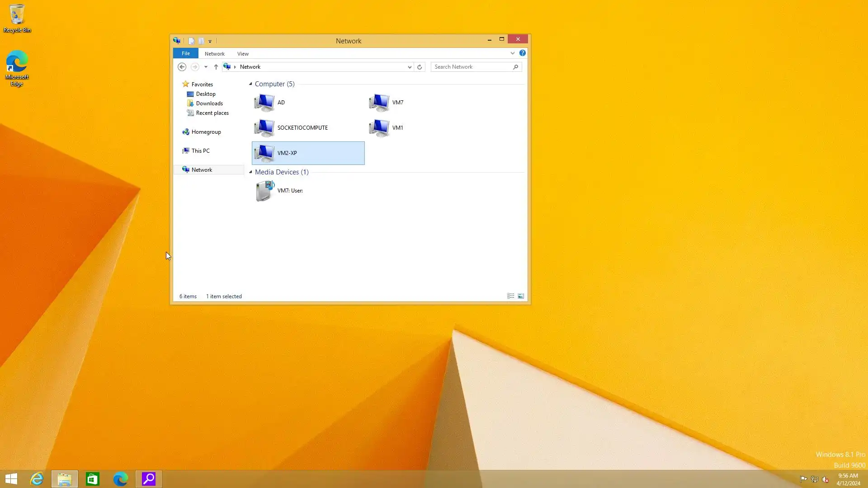This screenshot has width=868, height=488.
Task: Click in the Search Network field
Action: [x=472, y=67]
